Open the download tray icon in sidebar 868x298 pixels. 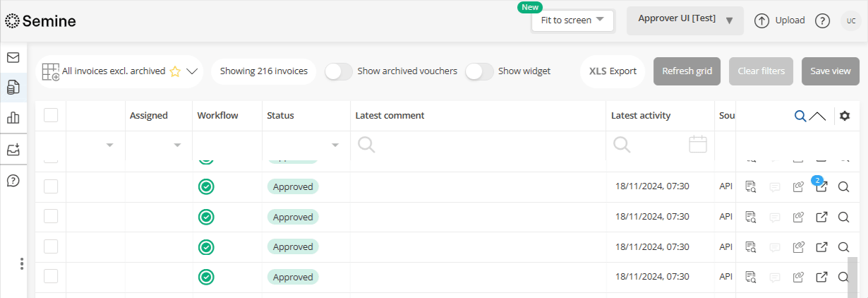coord(13,150)
